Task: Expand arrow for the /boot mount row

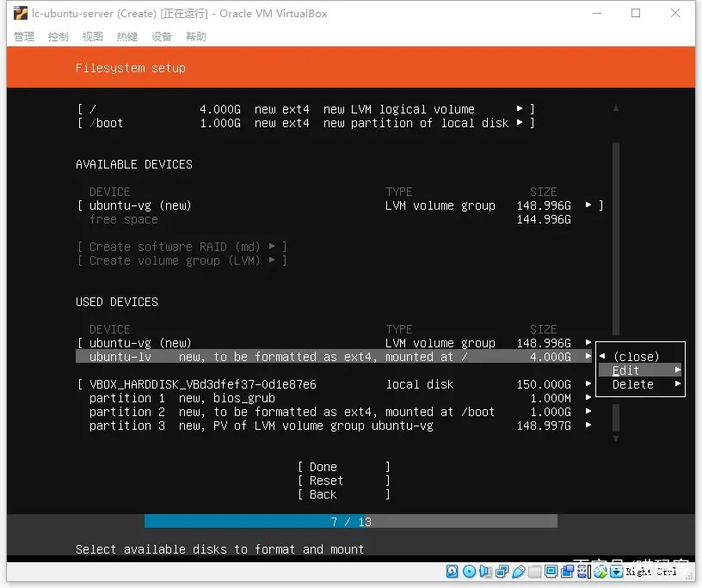Action: 520,122
